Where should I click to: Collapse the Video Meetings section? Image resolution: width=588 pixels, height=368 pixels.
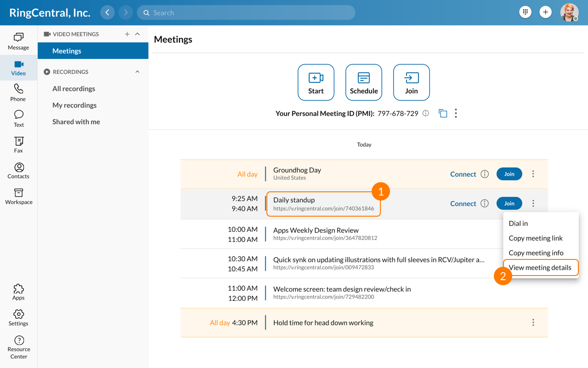pos(137,34)
